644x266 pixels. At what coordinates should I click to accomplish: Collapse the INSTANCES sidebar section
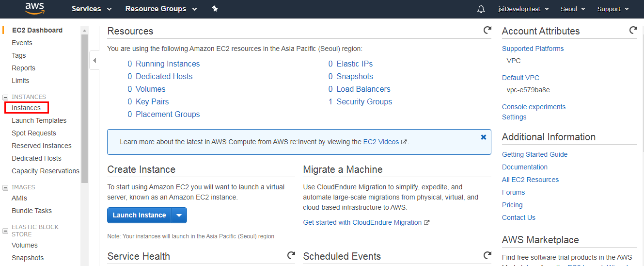point(5,97)
